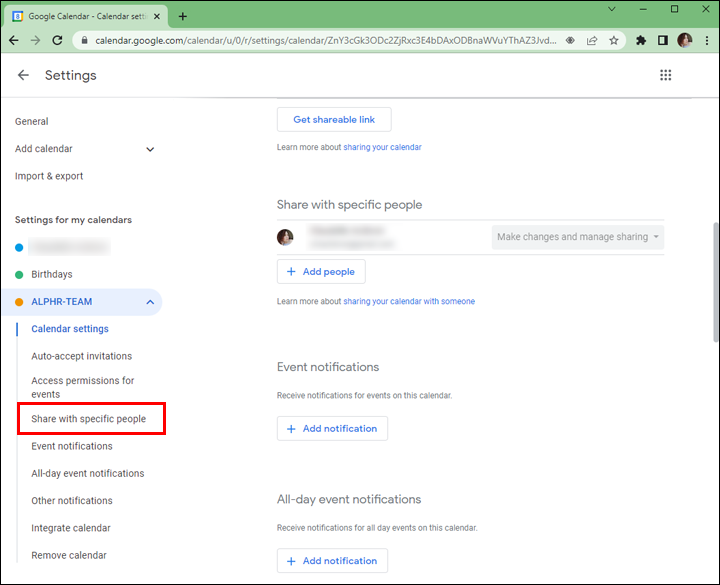The image size is (720, 585).
Task: Click the address bar URL field
Action: click(x=320, y=41)
